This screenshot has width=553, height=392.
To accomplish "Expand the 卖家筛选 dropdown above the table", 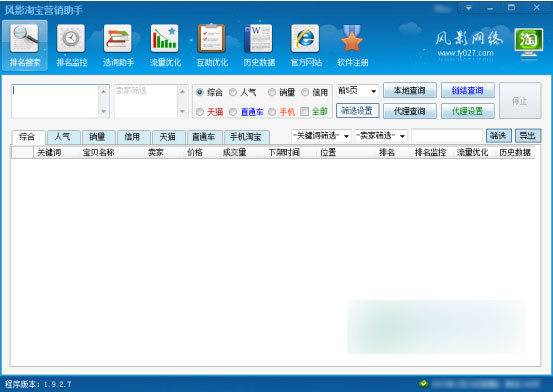I will (x=381, y=136).
